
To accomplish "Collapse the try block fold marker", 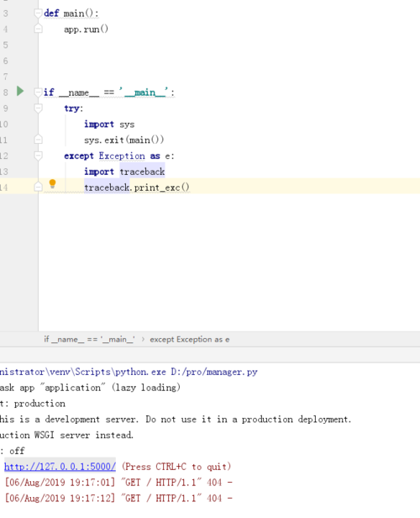I will [39, 108].
